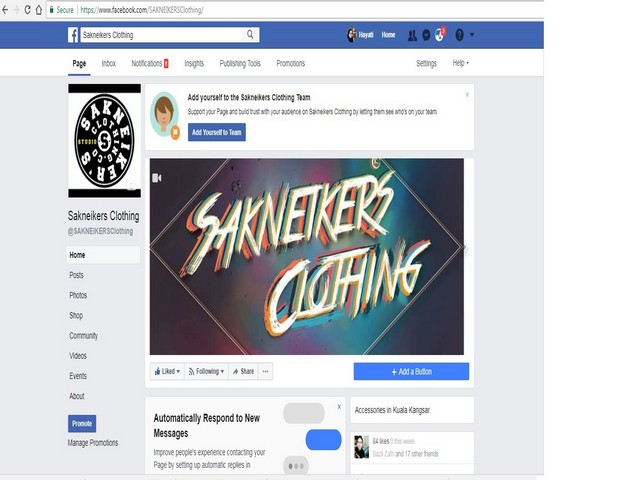Screen dimensions: 640x480
Task: Click the Add Yourself to Team button
Action: pyautogui.click(x=217, y=132)
